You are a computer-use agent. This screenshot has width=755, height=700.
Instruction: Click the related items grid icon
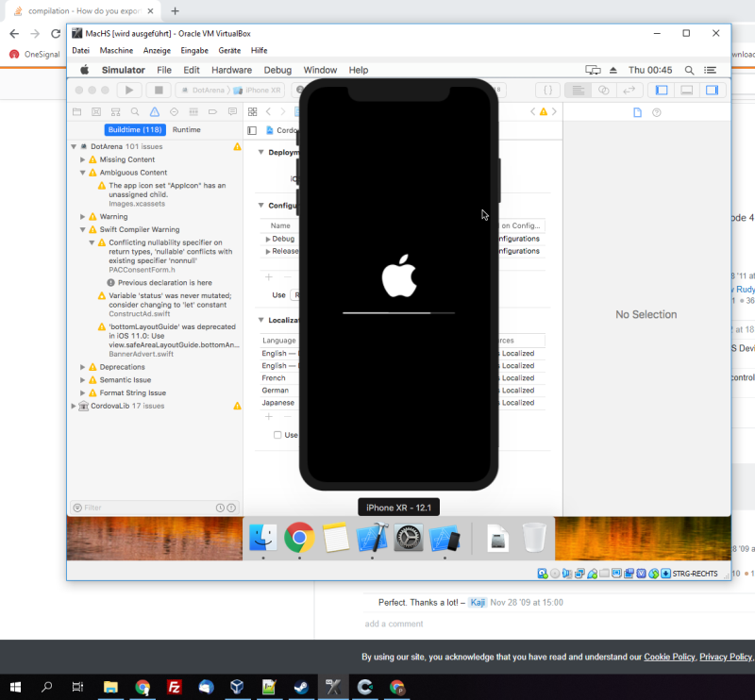point(252,111)
